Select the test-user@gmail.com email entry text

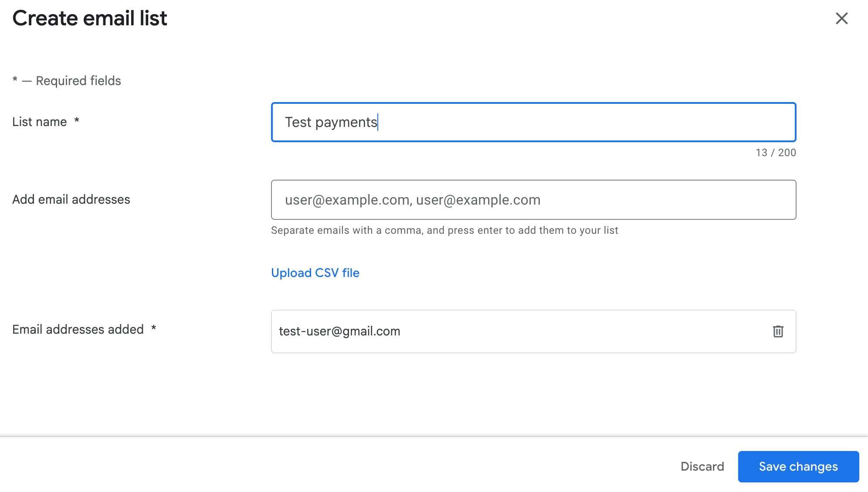point(339,331)
